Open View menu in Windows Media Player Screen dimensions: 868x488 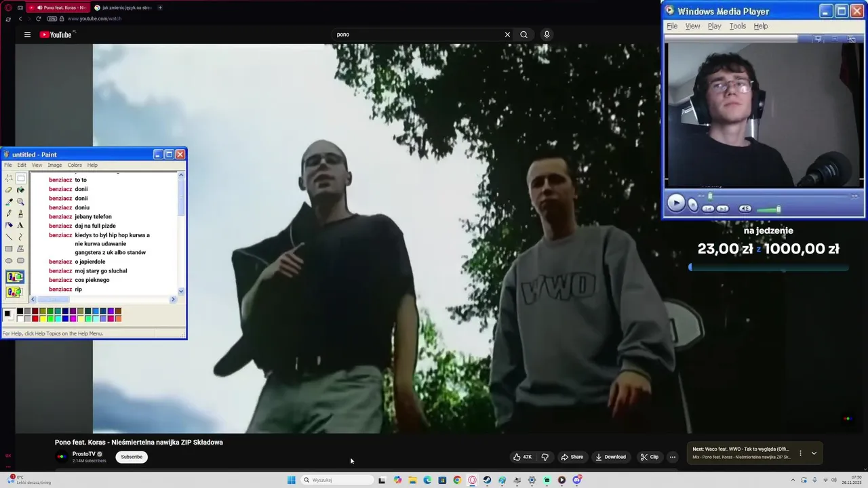(693, 26)
